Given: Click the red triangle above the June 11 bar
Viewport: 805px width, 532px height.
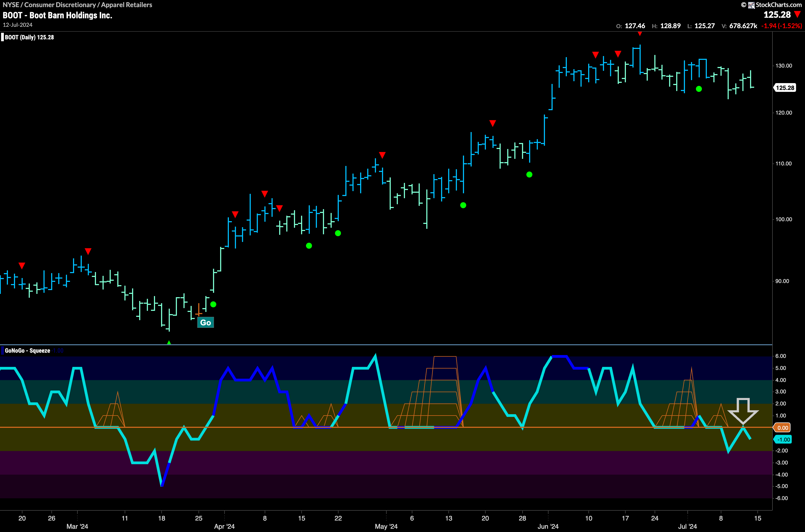Looking at the screenshot, I should tap(595, 55).
